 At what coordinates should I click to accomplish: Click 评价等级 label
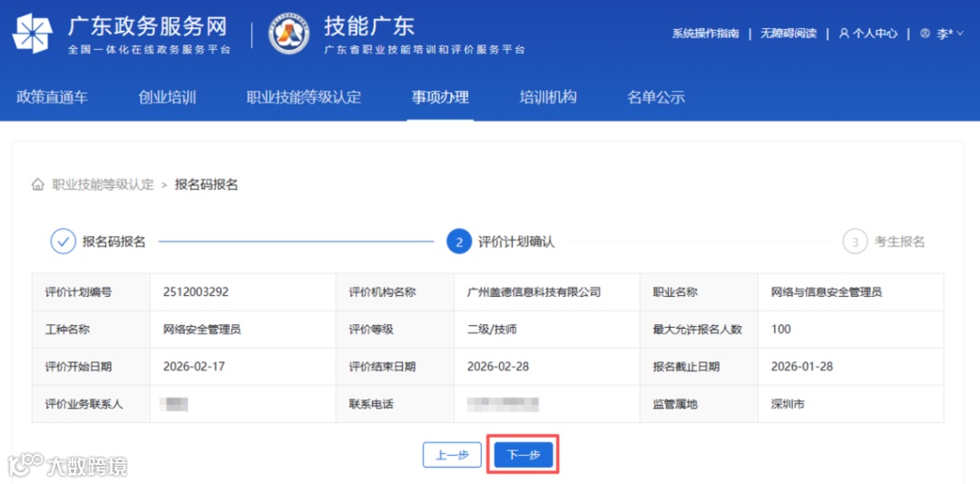[371, 330]
